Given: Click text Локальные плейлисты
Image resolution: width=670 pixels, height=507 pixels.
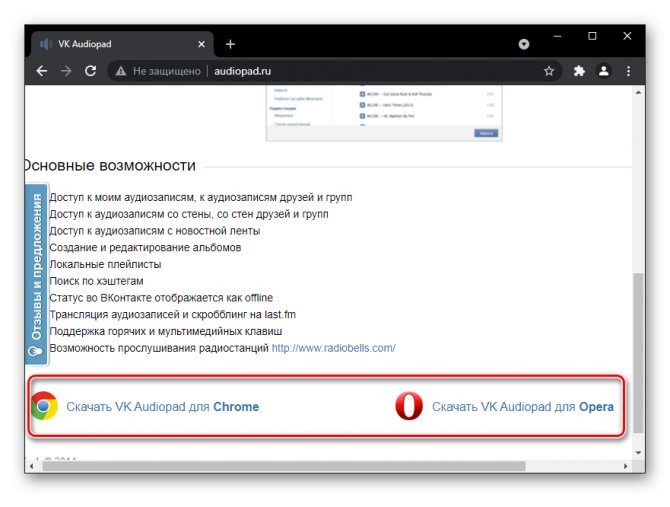Looking at the screenshot, I should pyautogui.click(x=106, y=264).
